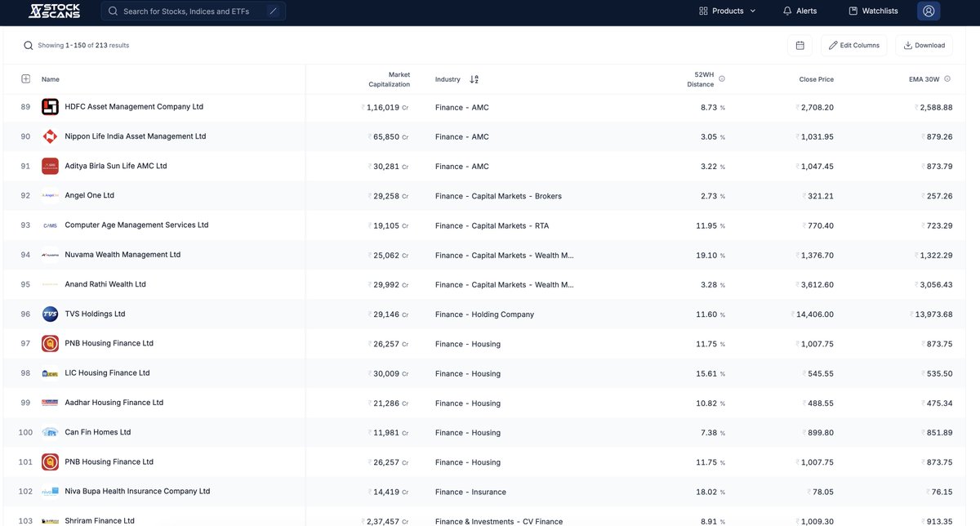Click the calendar date icon button

(x=800, y=46)
